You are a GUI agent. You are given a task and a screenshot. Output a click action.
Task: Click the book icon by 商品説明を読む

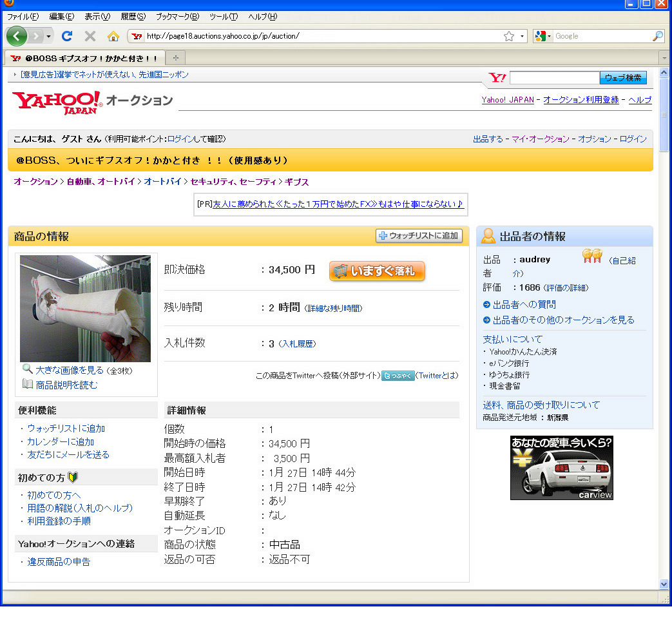pos(28,384)
